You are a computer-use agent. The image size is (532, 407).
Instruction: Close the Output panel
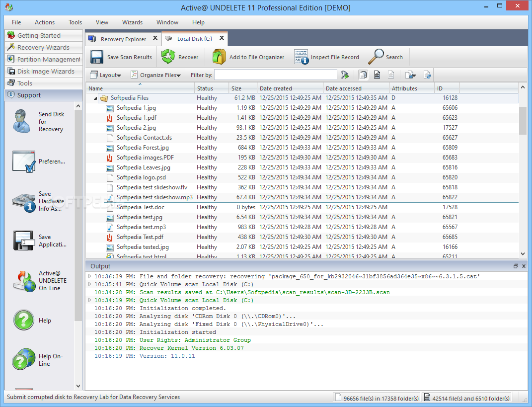click(524, 266)
